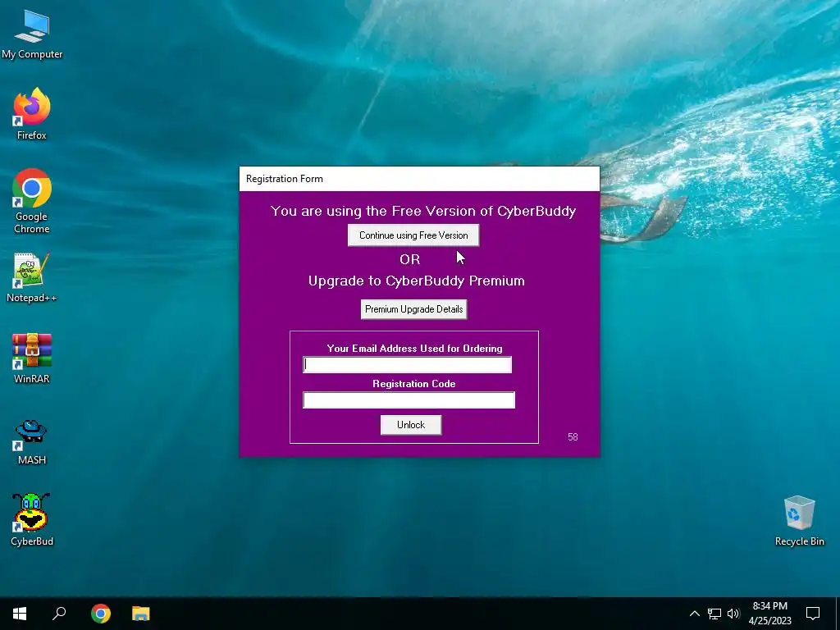Select the WinRAR desktop shortcut
The image size is (840, 630).
(32, 358)
